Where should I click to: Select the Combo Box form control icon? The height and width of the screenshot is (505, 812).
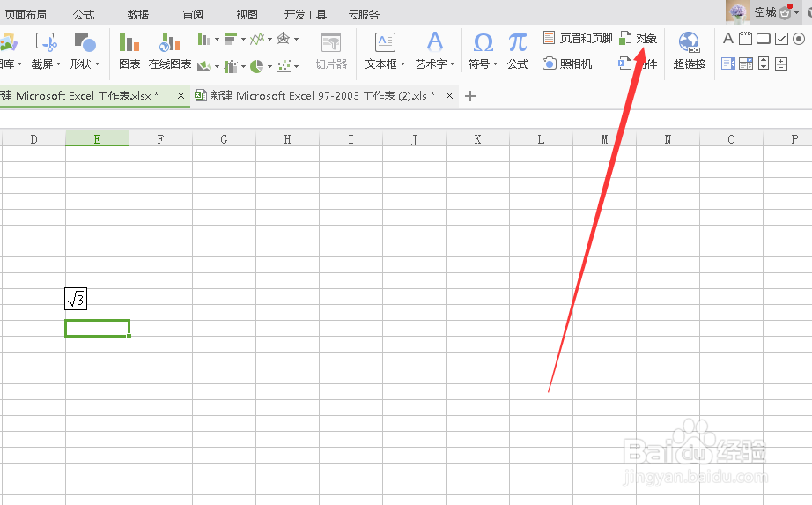pos(746,63)
